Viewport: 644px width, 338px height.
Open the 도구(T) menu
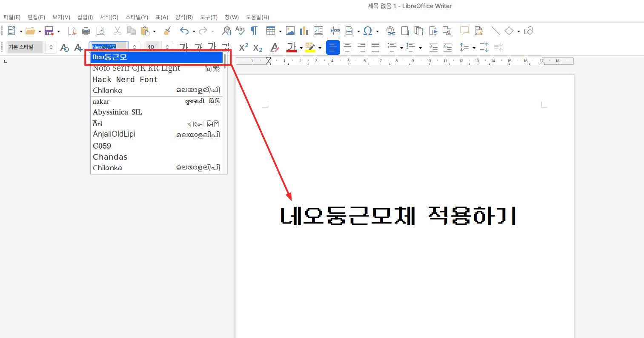click(x=209, y=17)
